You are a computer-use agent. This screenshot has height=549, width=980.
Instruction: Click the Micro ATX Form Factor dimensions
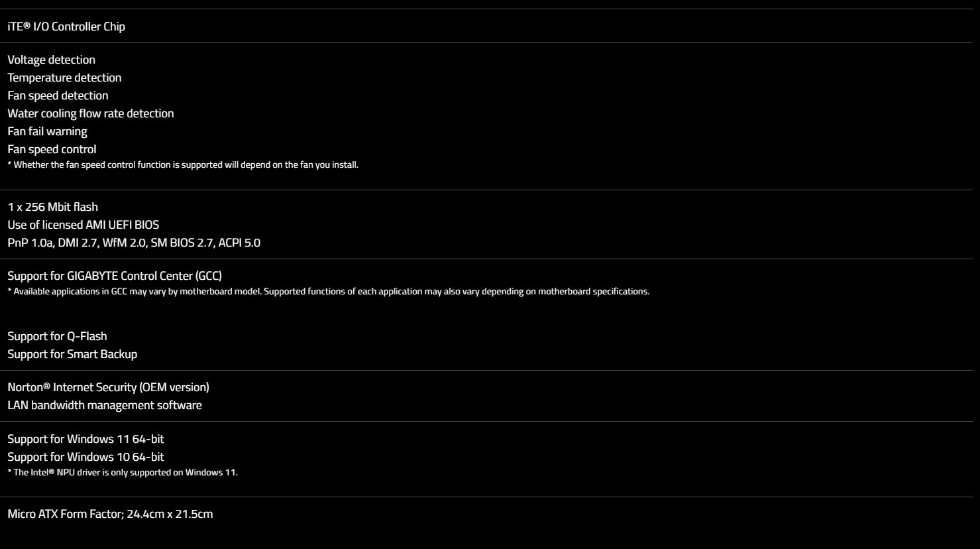(x=110, y=514)
